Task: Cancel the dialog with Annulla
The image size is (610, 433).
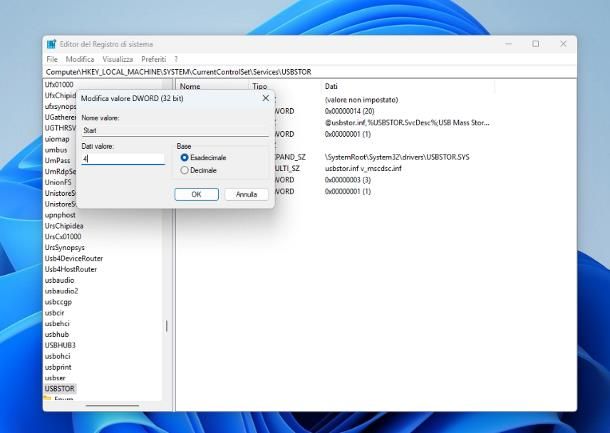Action: click(247, 194)
